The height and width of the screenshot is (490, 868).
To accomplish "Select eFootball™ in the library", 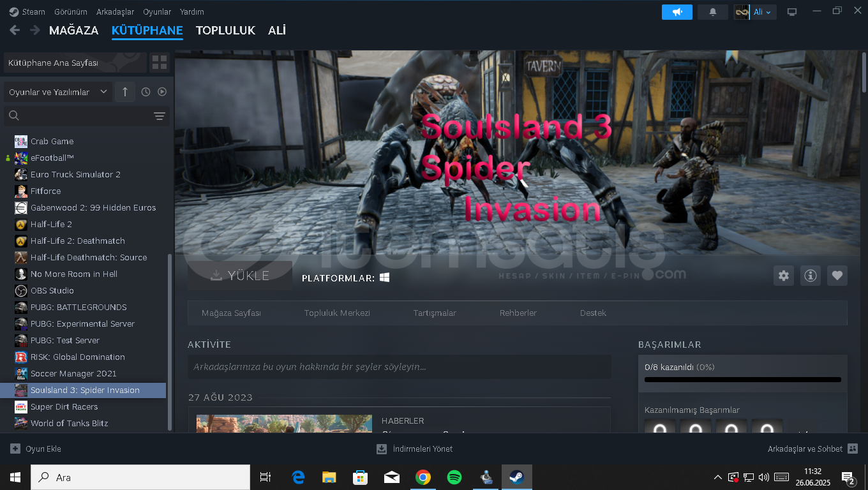I will point(52,158).
